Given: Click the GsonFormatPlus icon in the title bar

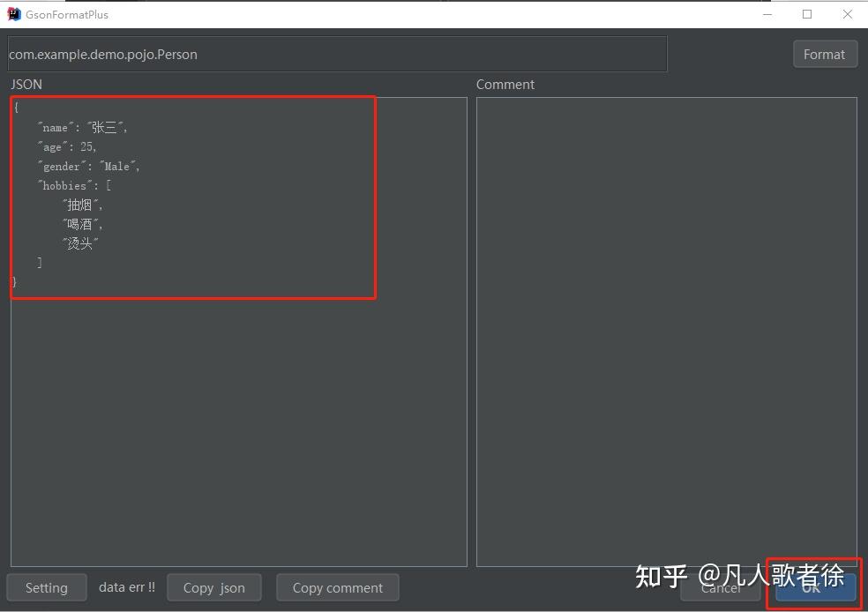Looking at the screenshot, I should 12,14.
